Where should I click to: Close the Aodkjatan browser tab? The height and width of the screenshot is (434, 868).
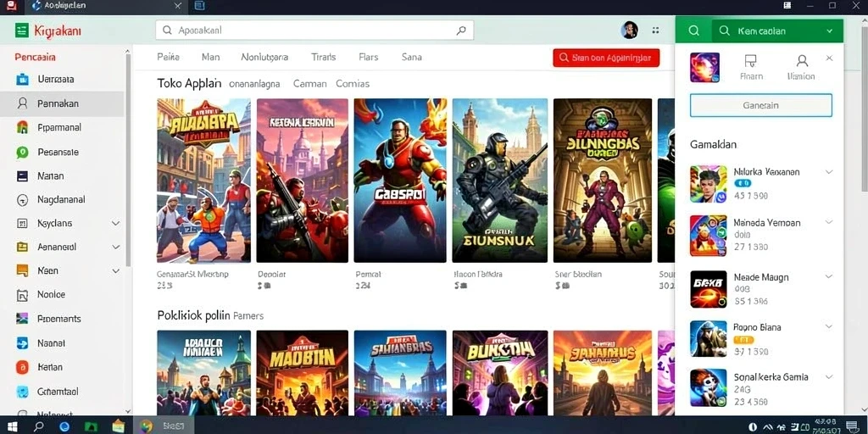(x=178, y=6)
